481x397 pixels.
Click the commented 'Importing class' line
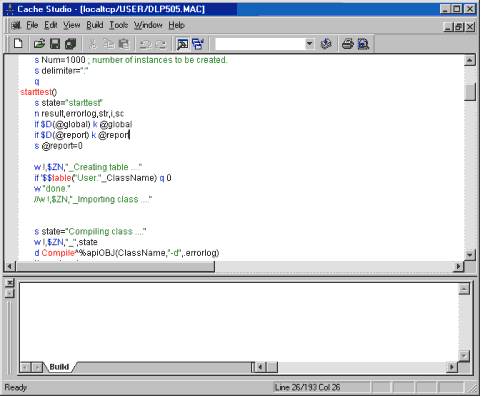click(93, 199)
